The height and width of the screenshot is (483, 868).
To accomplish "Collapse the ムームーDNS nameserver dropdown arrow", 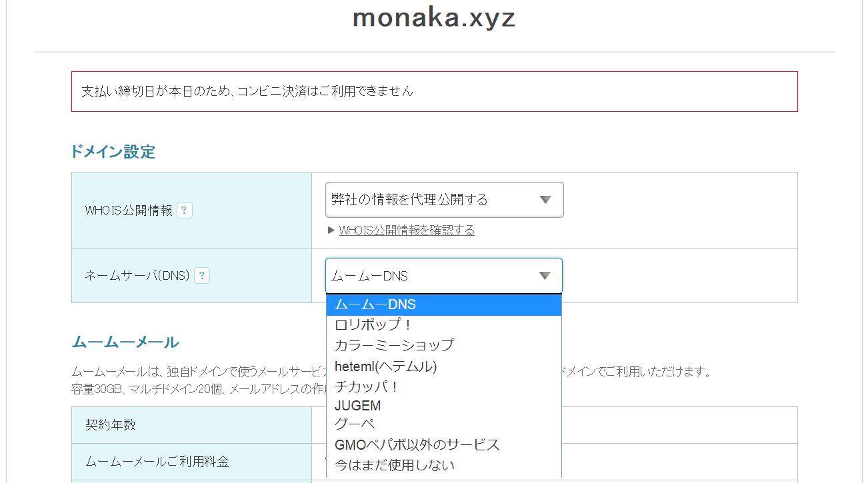I will point(545,276).
